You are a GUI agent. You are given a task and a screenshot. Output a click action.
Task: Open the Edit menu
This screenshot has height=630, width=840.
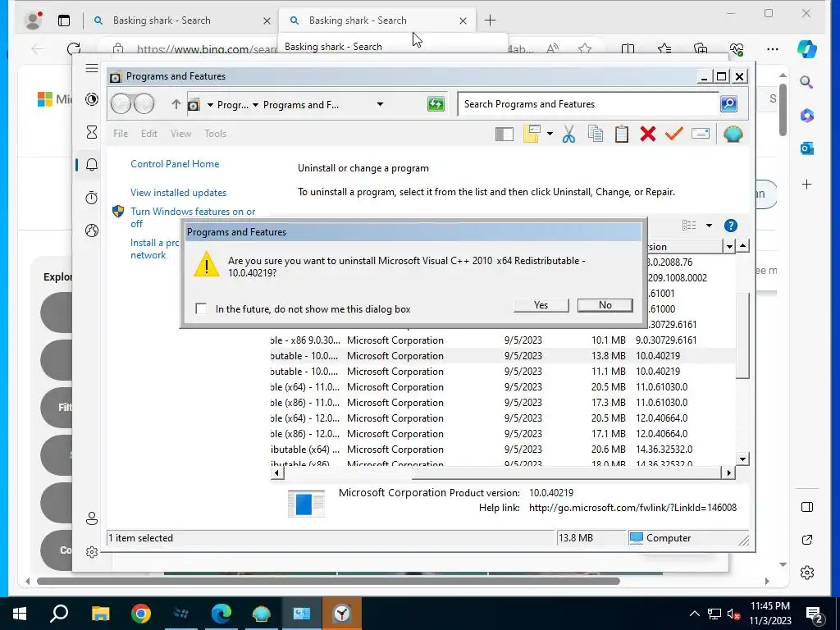click(149, 134)
